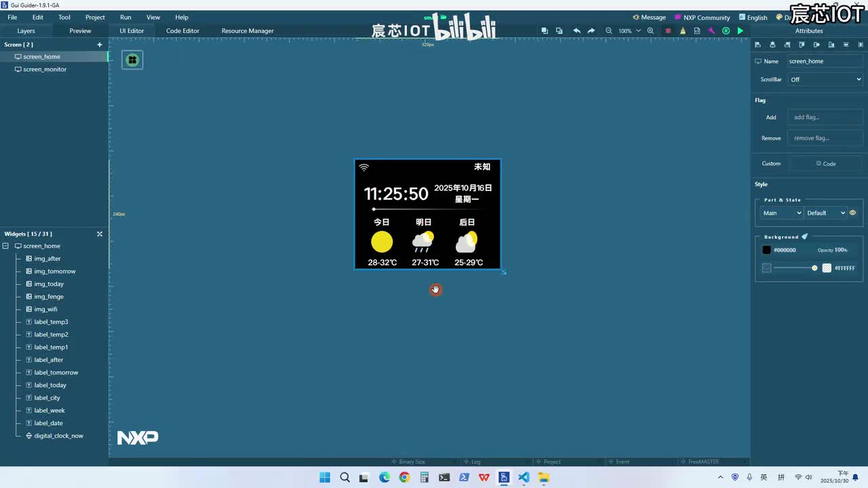Align selected widgets to the bottom
The height and width of the screenshot is (488, 868).
point(831,45)
